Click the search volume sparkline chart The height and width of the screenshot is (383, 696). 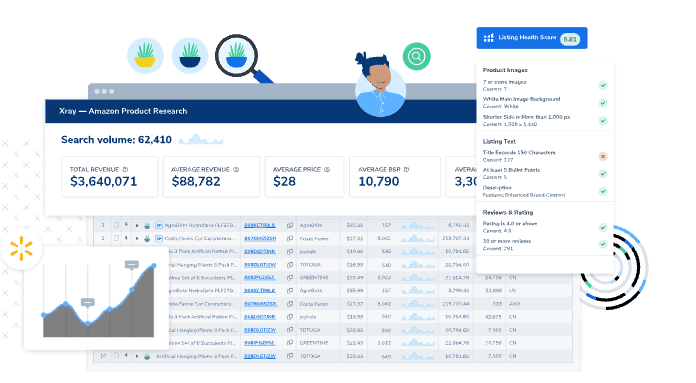(201, 140)
